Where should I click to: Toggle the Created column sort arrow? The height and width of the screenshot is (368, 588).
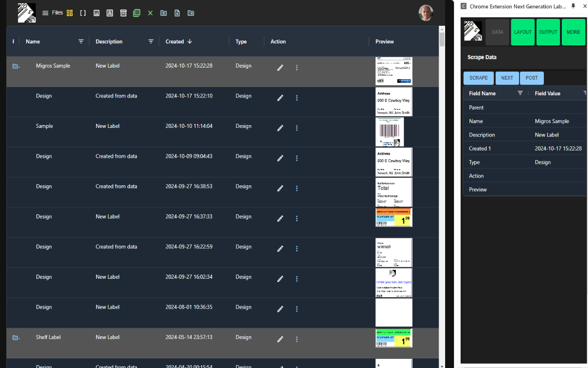point(190,41)
